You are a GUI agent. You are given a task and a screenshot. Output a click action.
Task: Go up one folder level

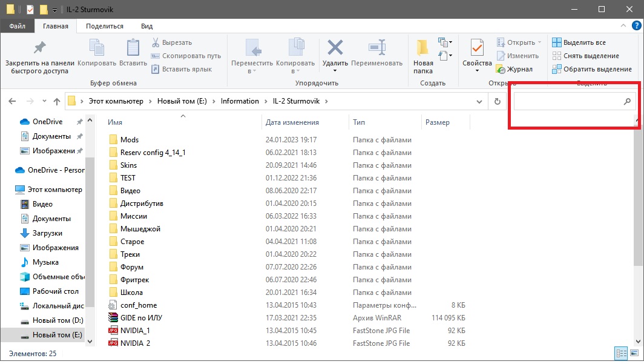[57, 101]
